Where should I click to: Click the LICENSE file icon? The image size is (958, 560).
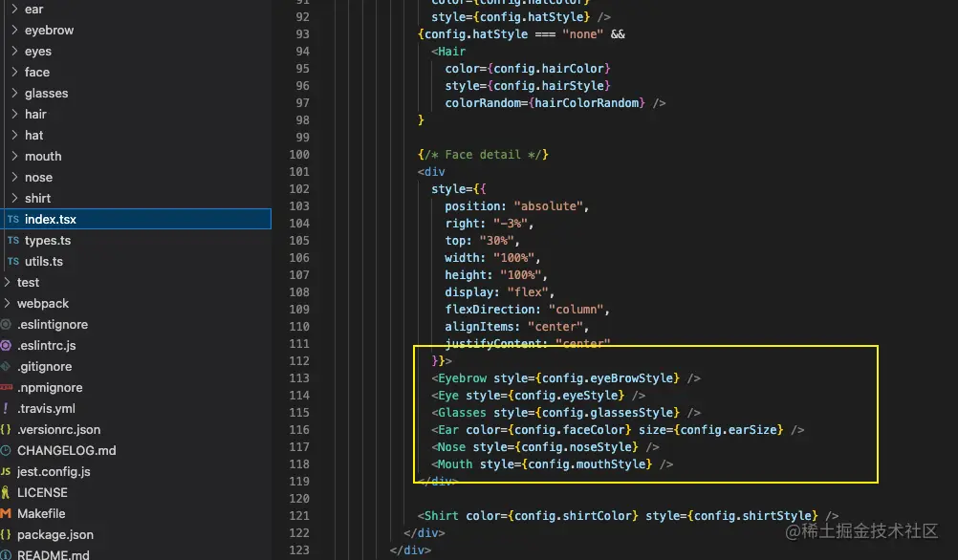pos(6,492)
